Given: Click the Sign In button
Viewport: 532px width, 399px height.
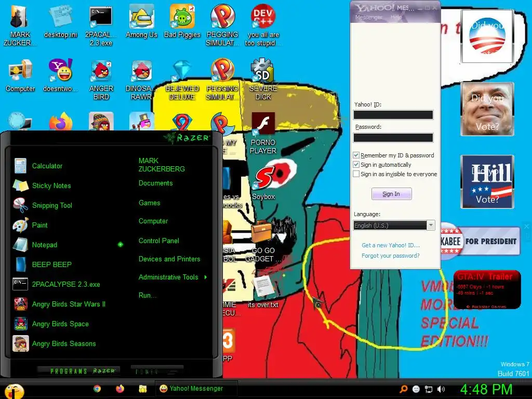Looking at the screenshot, I should click(x=392, y=194).
